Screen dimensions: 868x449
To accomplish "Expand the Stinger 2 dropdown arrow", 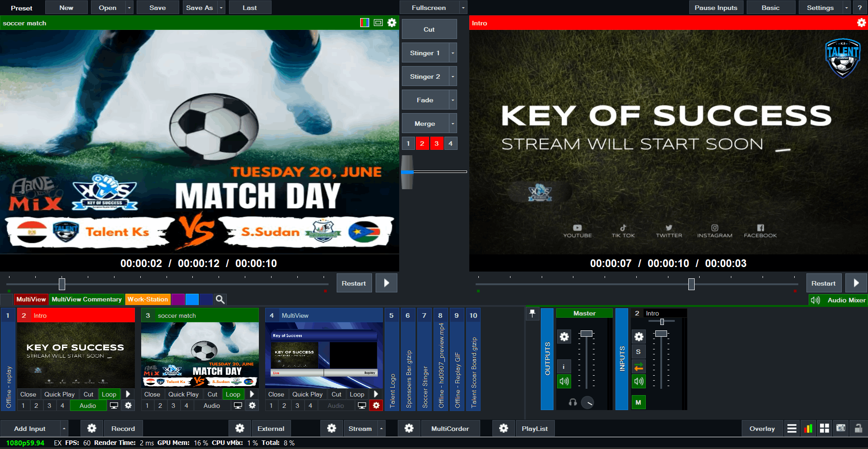I will point(453,76).
